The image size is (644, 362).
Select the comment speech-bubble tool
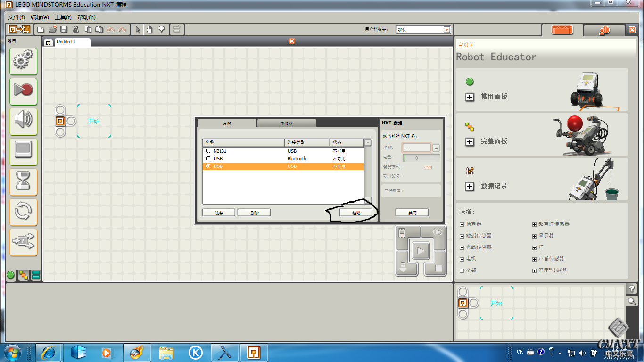pos(161,30)
